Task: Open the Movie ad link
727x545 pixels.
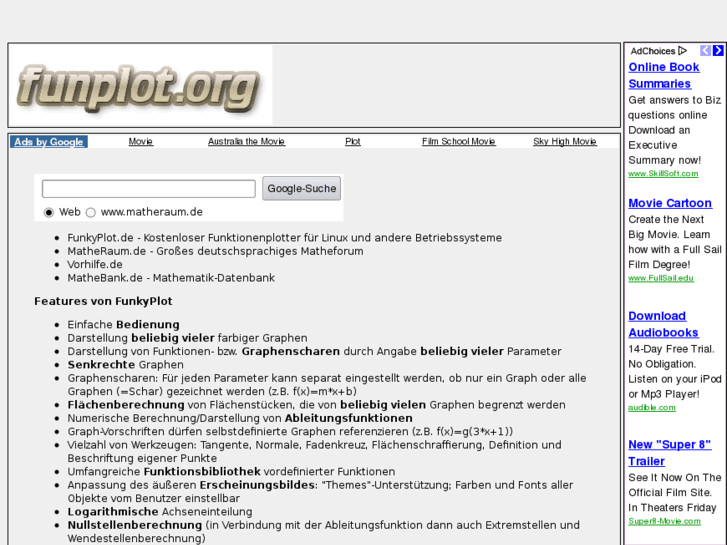Action: point(140,141)
